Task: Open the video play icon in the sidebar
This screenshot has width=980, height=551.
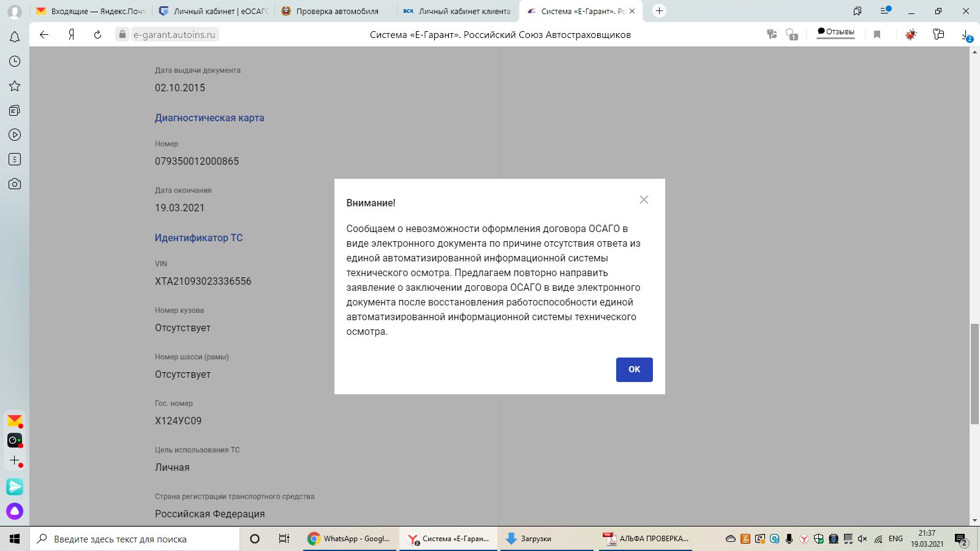Action: [x=15, y=135]
